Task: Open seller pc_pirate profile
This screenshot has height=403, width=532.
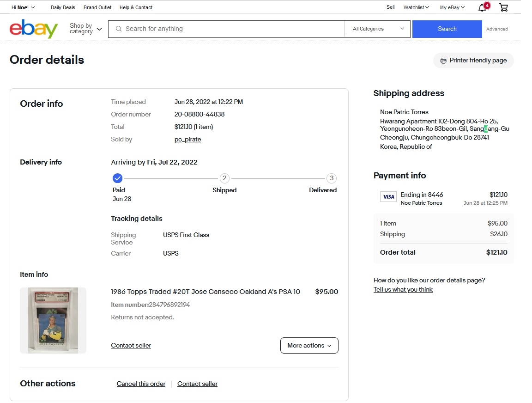Action: click(187, 140)
